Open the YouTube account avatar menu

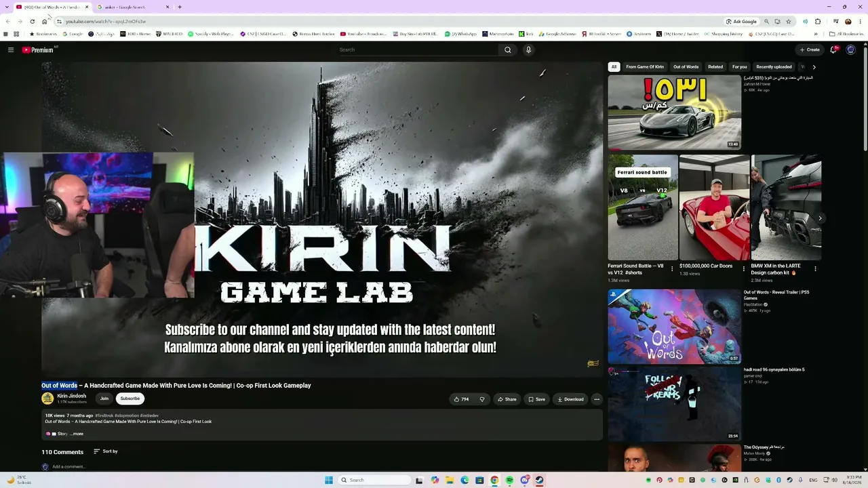coord(851,49)
